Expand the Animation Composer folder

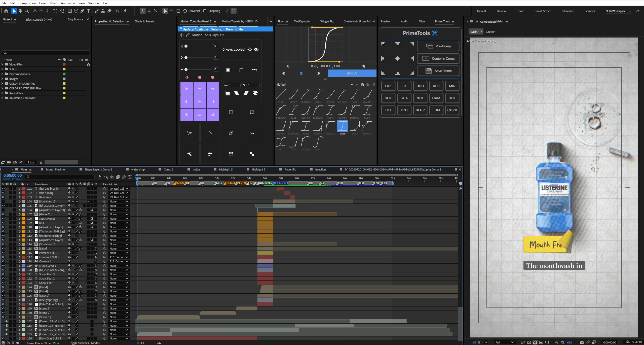2,98
